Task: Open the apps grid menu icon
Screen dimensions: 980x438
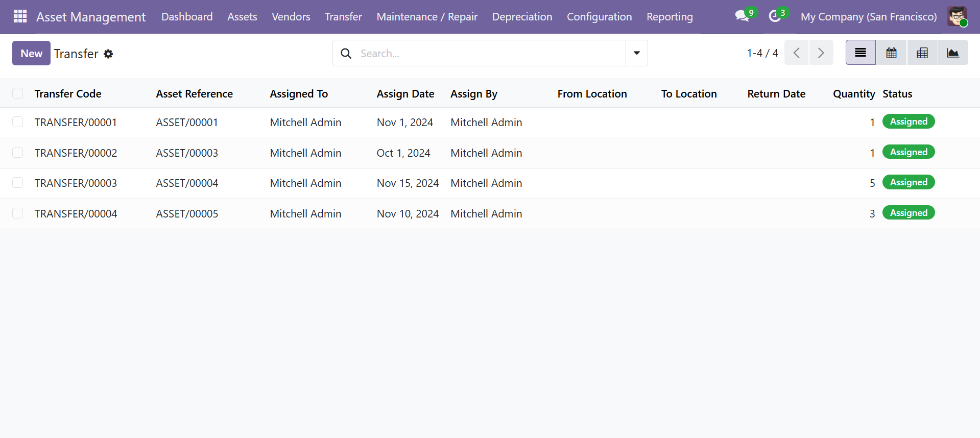Action: (x=20, y=16)
